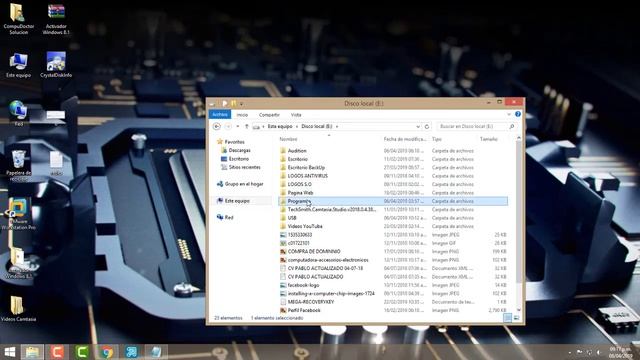Image resolution: width=640 pixels, height=360 pixels.
Task: Open the Videos YouTube folder
Action: point(305,226)
